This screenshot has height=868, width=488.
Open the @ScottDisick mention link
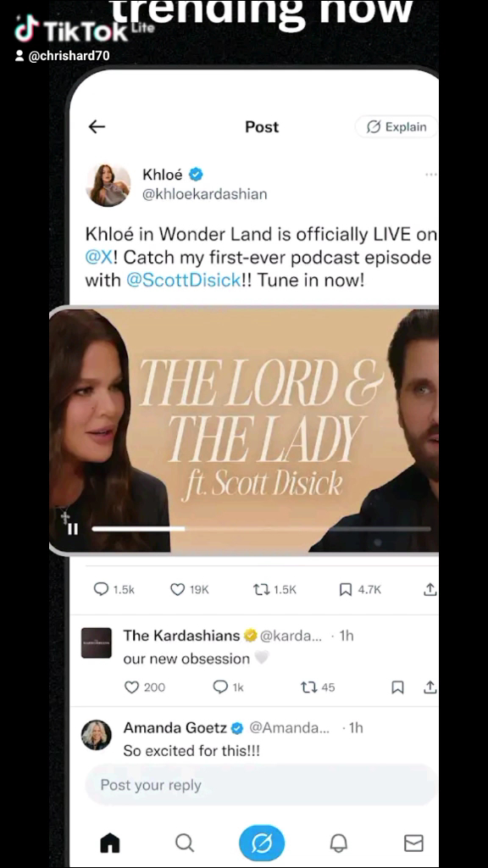(183, 280)
